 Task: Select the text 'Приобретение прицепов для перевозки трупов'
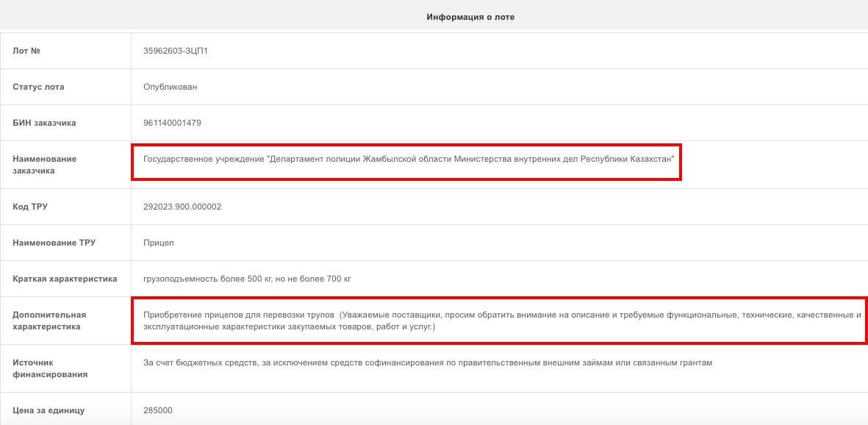pos(239,315)
